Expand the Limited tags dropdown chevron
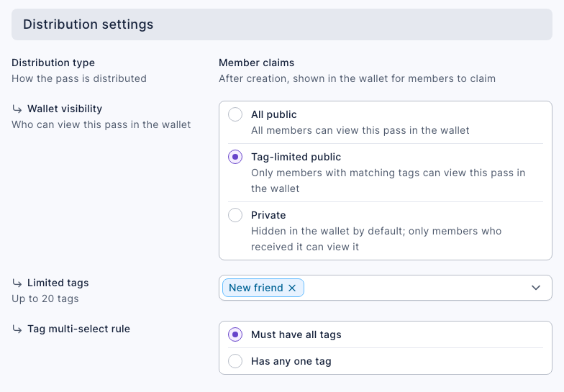The height and width of the screenshot is (392, 564). [536, 288]
